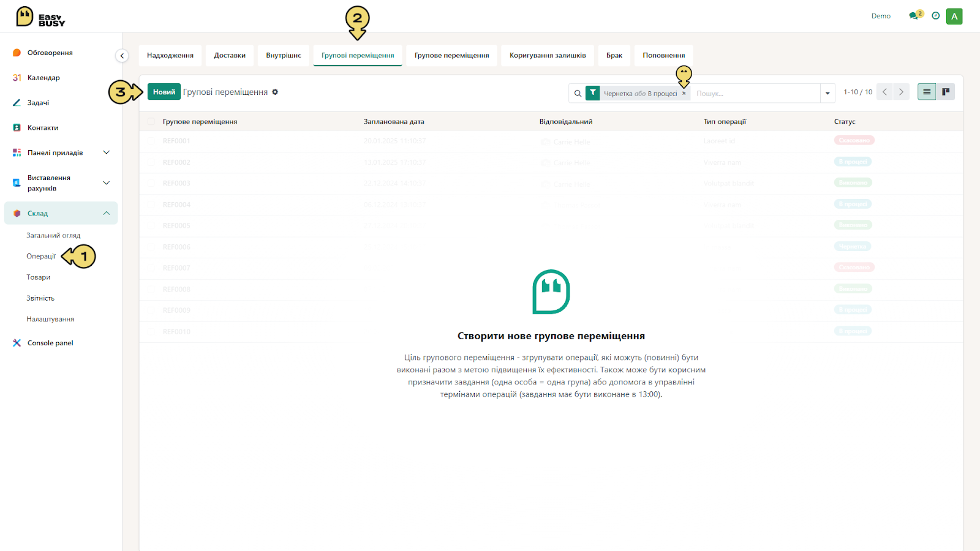Switch to the Доставки tab
The height and width of the screenshot is (551, 980).
coord(230,55)
